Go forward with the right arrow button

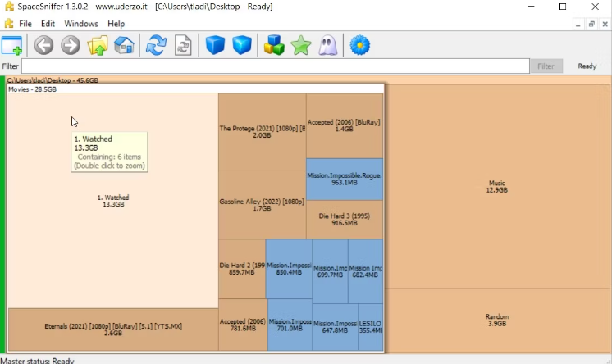pos(71,45)
